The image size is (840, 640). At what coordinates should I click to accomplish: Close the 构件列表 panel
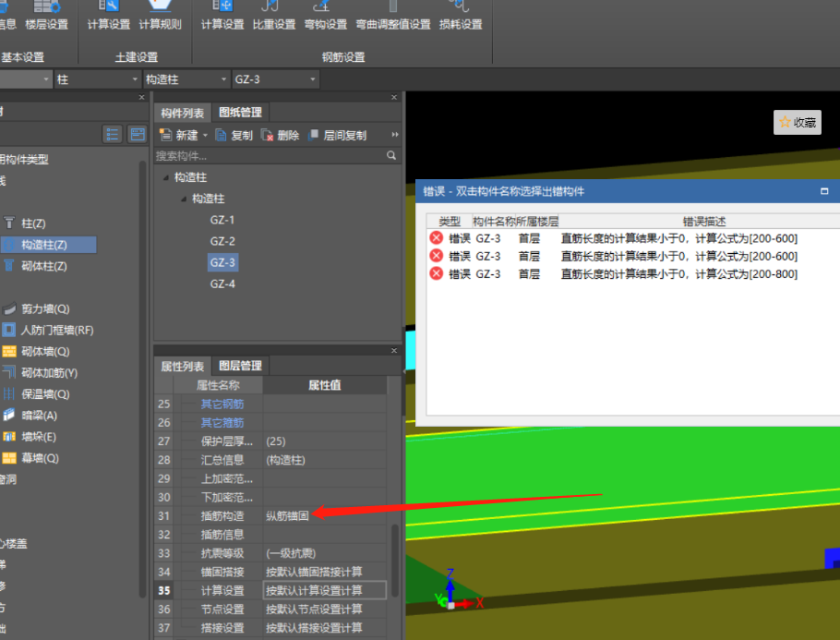click(x=394, y=97)
